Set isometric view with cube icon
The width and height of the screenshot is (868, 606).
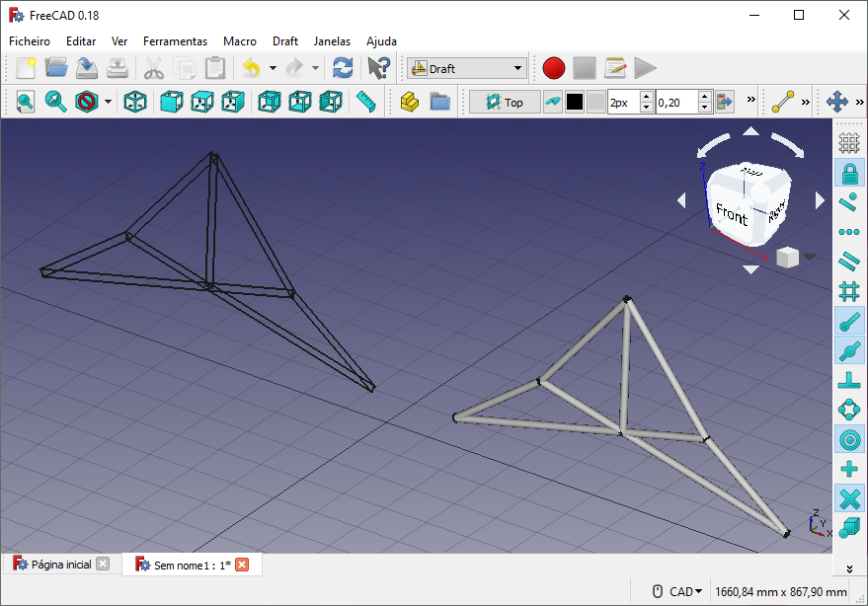point(135,102)
